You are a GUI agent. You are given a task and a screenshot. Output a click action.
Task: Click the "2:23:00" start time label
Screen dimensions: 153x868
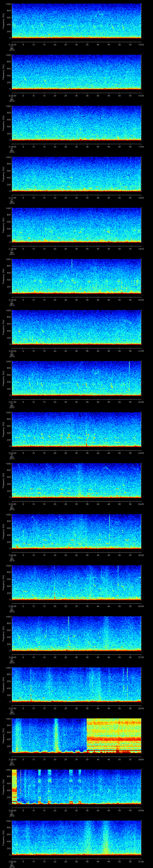click(x=12, y=504)
